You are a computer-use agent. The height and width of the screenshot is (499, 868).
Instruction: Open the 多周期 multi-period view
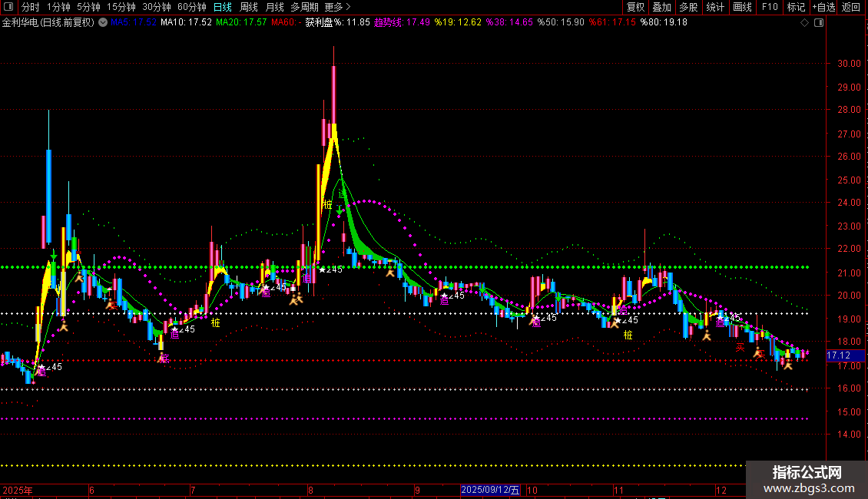(304, 7)
